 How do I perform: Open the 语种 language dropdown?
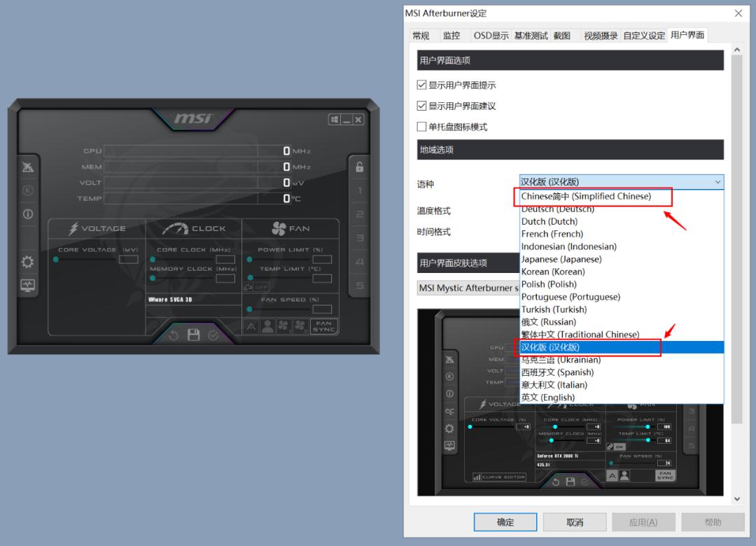coord(717,181)
